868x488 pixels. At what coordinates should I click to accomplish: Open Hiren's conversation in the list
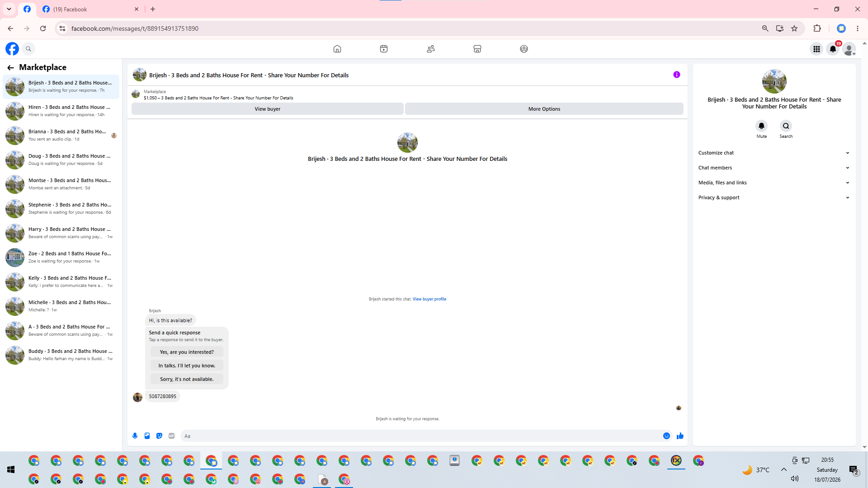(61, 111)
